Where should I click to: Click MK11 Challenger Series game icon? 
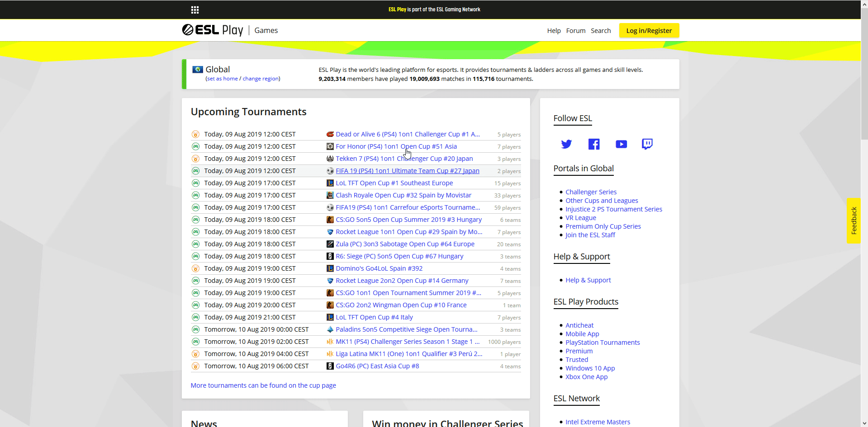click(x=330, y=342)
